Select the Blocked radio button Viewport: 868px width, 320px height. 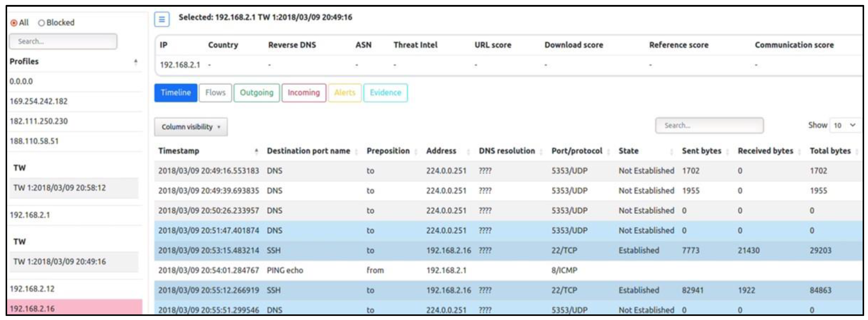point(41,23)
